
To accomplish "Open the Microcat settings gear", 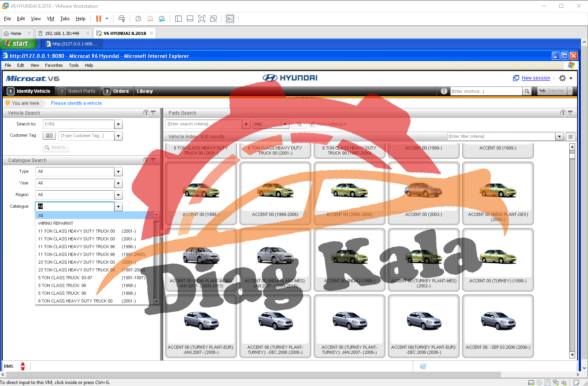I will (562, 78).
